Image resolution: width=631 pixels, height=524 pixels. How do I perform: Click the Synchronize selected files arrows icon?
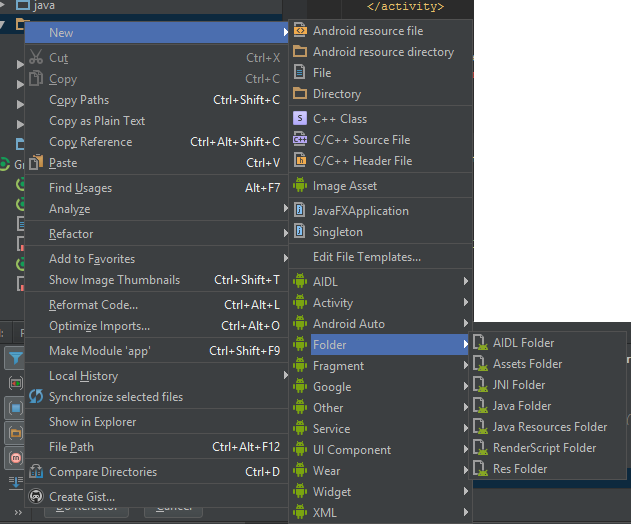36,396
